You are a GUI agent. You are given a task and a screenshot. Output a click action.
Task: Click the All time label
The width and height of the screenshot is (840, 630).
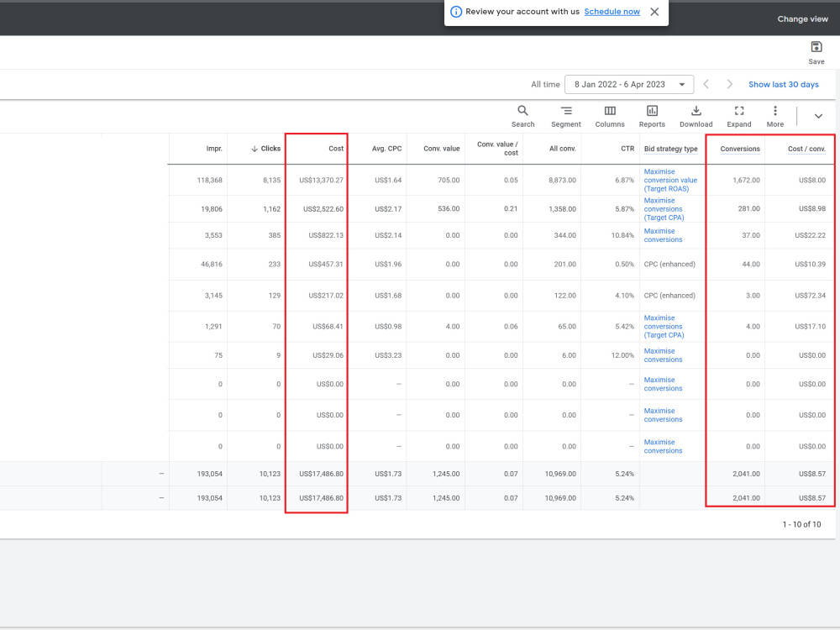(x=545, y=85)
